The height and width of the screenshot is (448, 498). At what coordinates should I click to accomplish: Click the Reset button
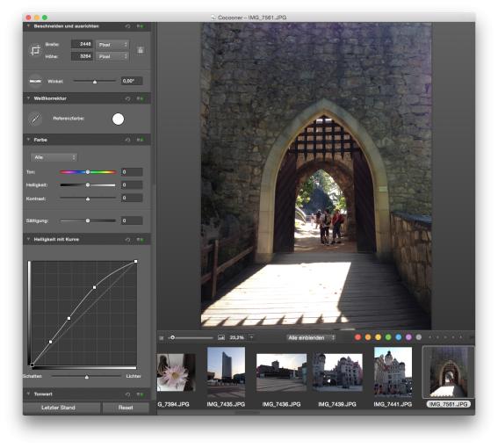coord(126,408)
